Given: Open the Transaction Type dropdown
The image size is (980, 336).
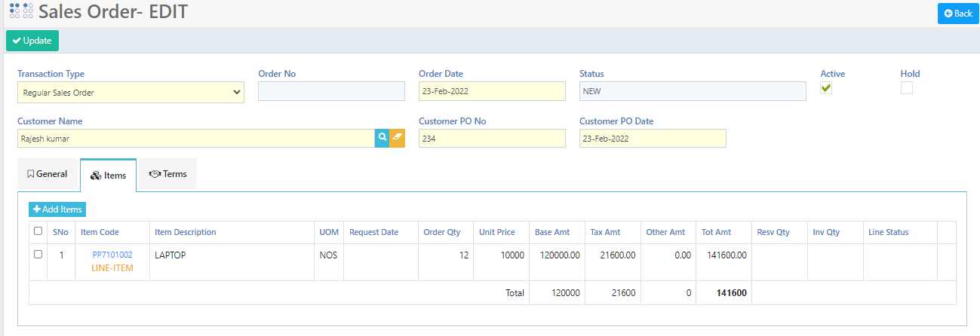Looking at the screenshot, I should pyautogui.click(x=131, y=93).
